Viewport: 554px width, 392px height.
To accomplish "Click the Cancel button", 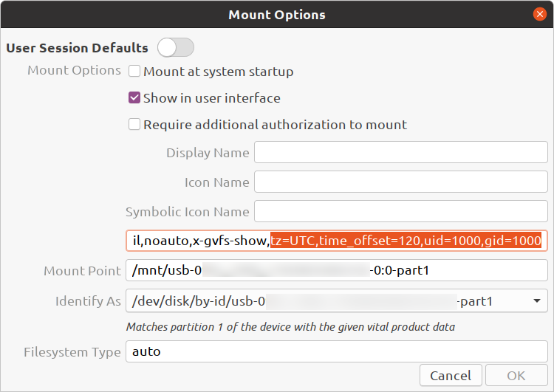I will [x=451, y=376].
